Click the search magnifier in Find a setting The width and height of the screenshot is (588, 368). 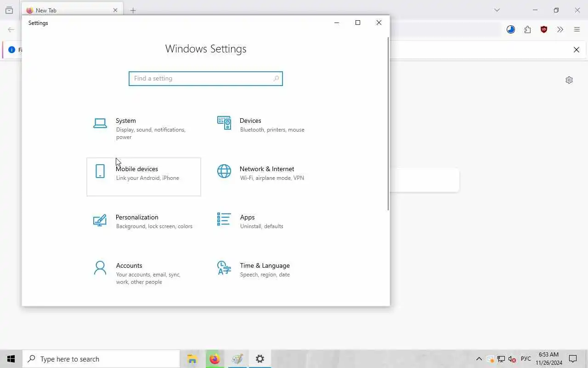[x=276, y=79]
